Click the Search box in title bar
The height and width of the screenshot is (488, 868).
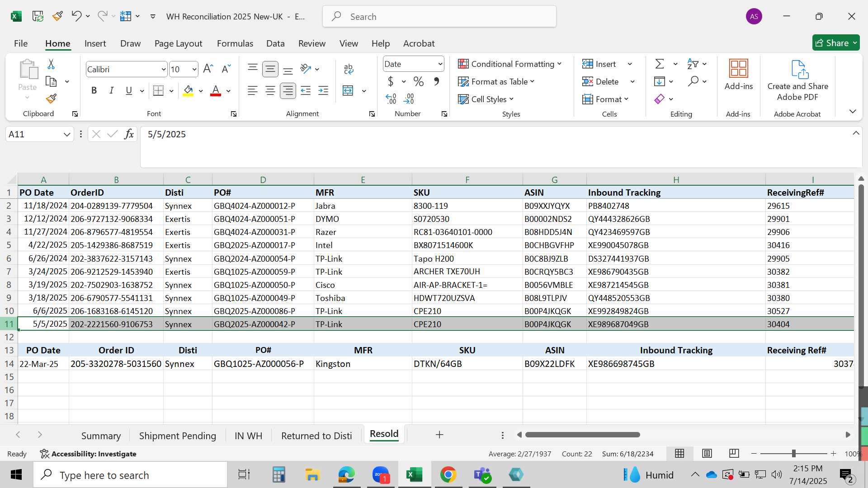[x=439, y=17]
